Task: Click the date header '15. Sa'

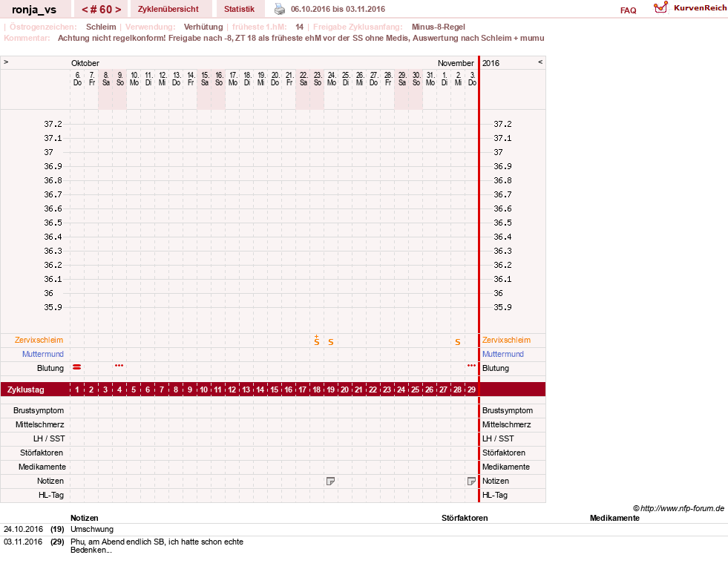Action: (x=204, y=79)
